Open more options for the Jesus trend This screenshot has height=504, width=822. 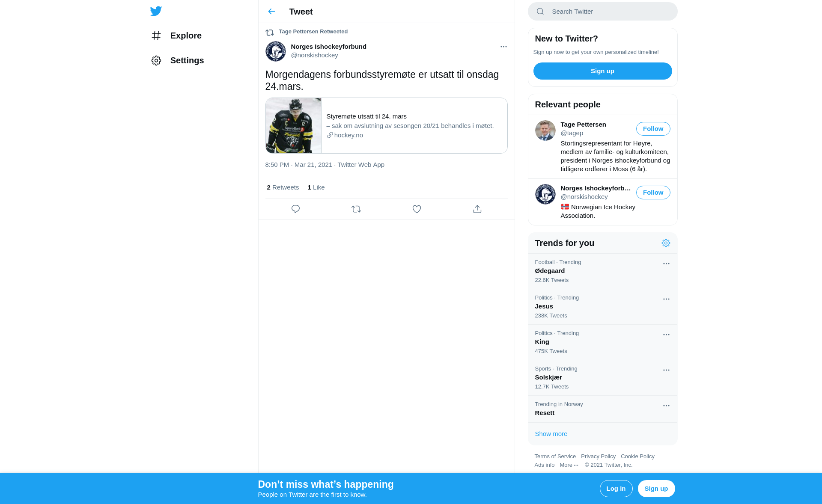tap(666, 299)
